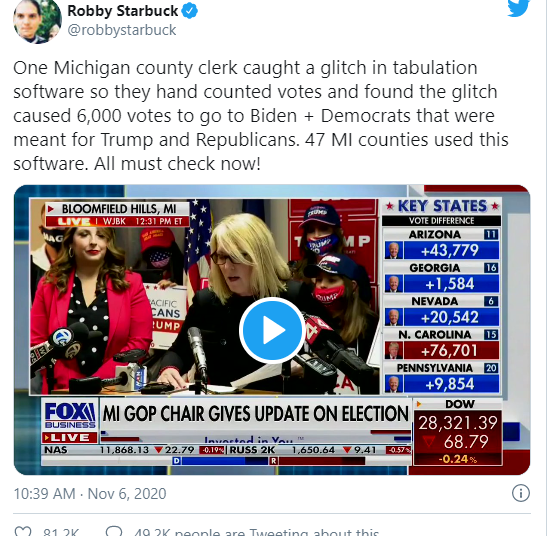Click the Arizona +43,779 result row
This screenshot has height=536, width=547.
pos(442,244)
